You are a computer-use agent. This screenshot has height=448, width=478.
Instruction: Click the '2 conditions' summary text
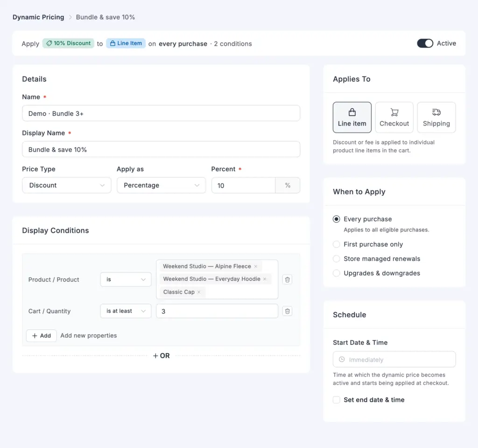233,43
